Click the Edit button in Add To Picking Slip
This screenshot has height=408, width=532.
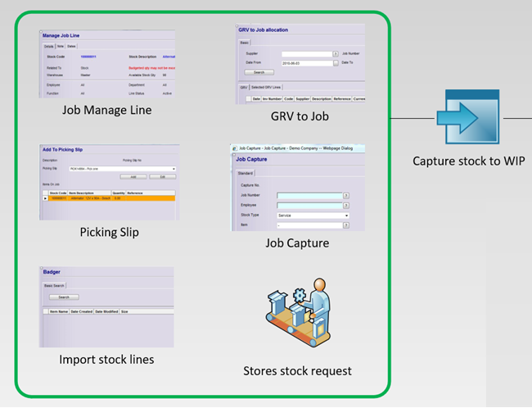coord(162,176)
